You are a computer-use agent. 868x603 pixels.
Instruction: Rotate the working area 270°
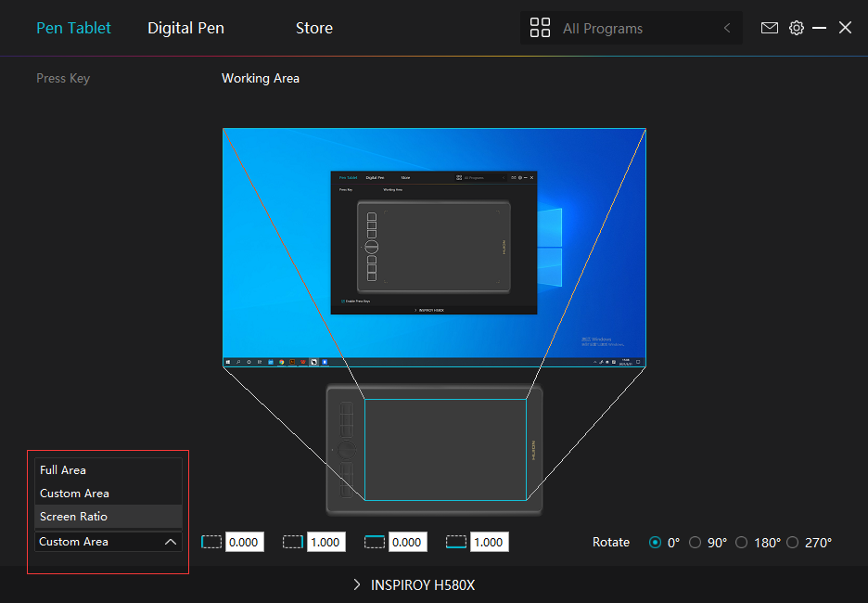[x=792, y=542]
